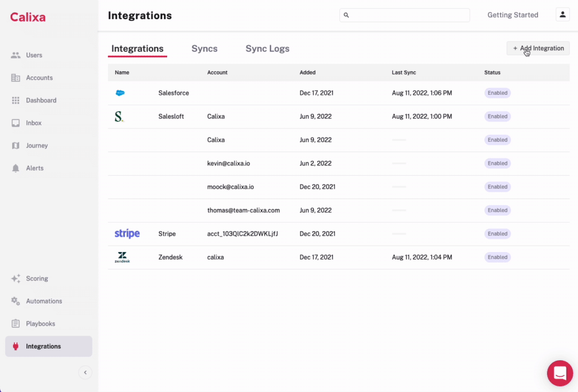Click the moock@calixa.io account
Viewport: 578px width, 392px height.
(x=231, y=187)
